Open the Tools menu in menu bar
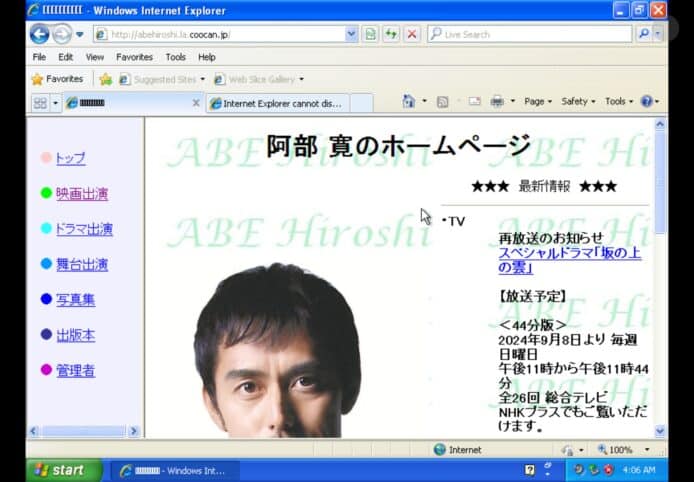Image resolution: width=694 pixels, height=482 pixels. (x=175, y=57)
